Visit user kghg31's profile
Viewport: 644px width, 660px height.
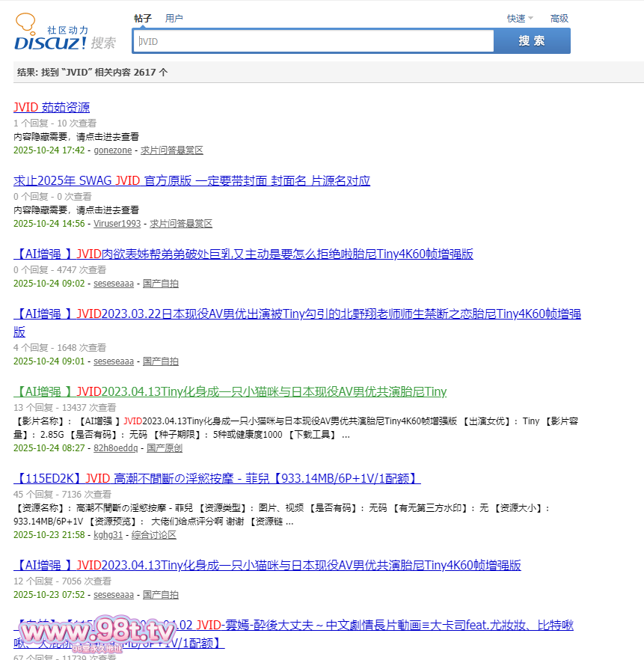click(108, 535)
